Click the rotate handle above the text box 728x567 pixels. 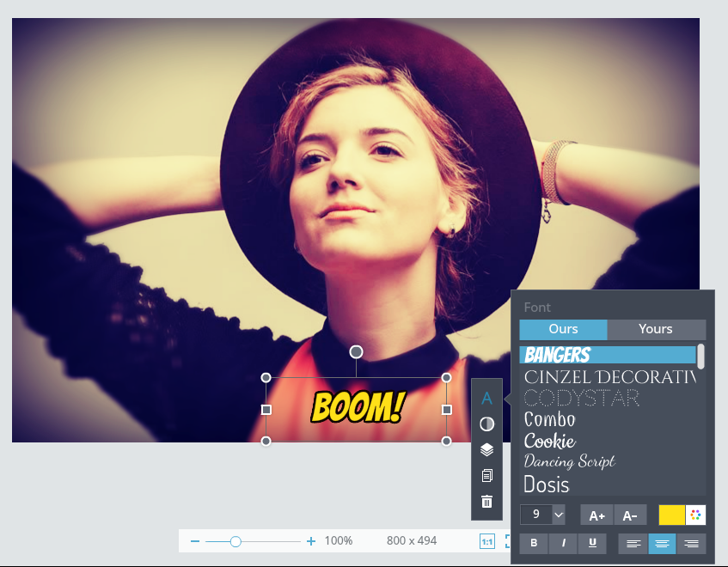point(356,352)
